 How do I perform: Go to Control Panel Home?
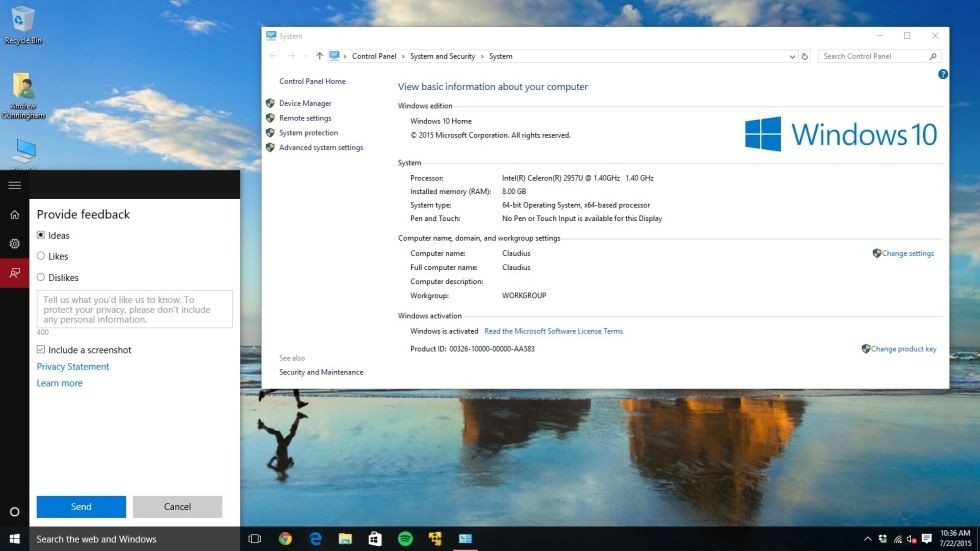[312, 81]
